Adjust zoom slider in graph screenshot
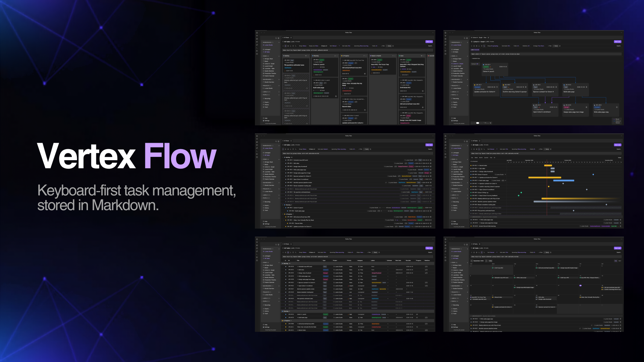Viewport: 644px width, 362px height. 478,123
